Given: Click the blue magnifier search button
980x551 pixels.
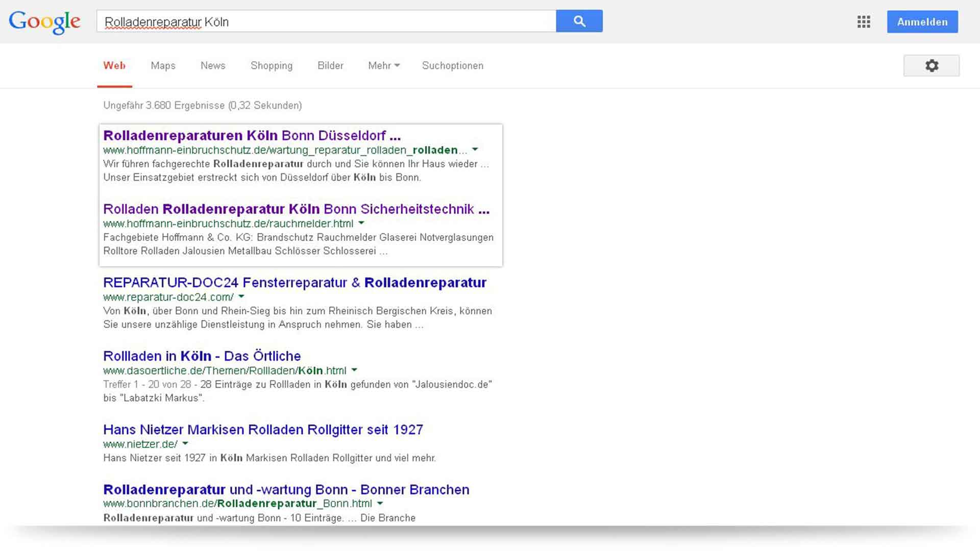Looking at the screenshot, I should tap(579, 21).
